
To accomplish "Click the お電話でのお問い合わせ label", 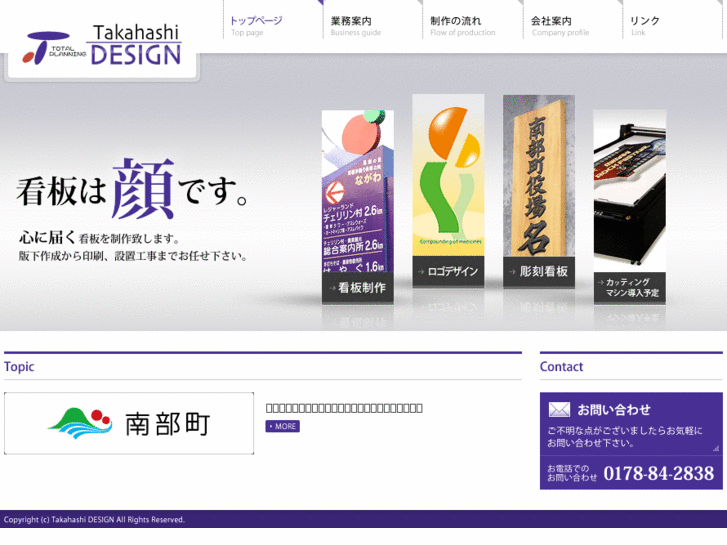I will point(572,473).
